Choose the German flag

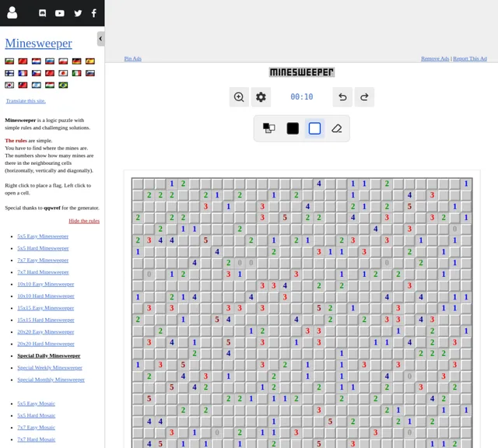pyautogui.click(x=76, y=61)
